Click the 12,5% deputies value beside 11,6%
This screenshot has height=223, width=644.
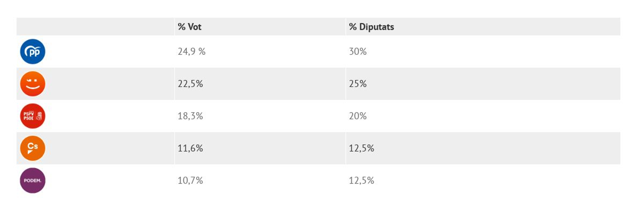pyautogui.click(x=361, y=148)
